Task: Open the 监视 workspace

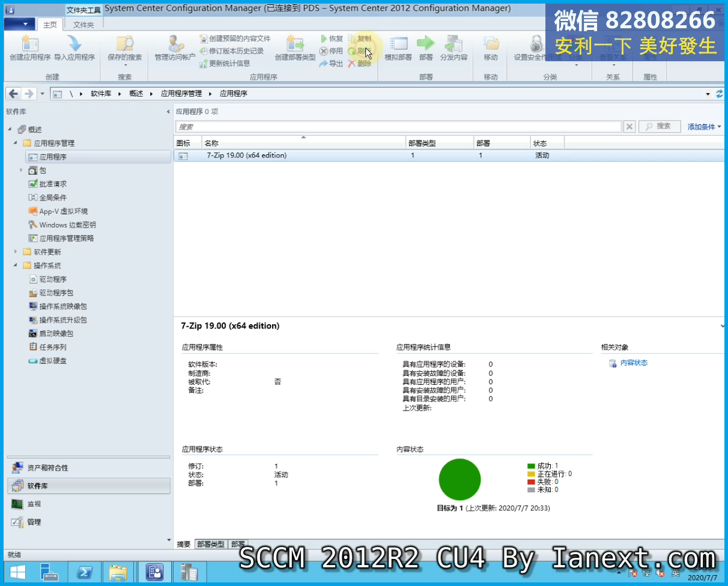Action: [89, 504]
